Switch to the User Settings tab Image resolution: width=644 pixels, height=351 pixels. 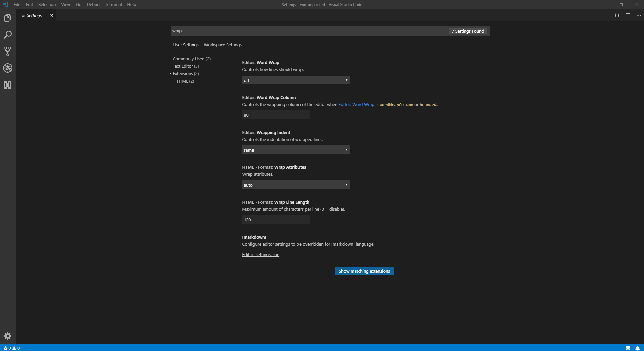[186, 45]
